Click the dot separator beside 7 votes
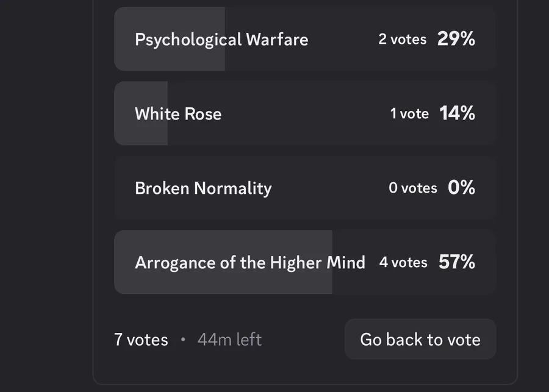Image resolution: width=549 pixels, height=392 pixels. pyautogui.click(x=183, y=340)
